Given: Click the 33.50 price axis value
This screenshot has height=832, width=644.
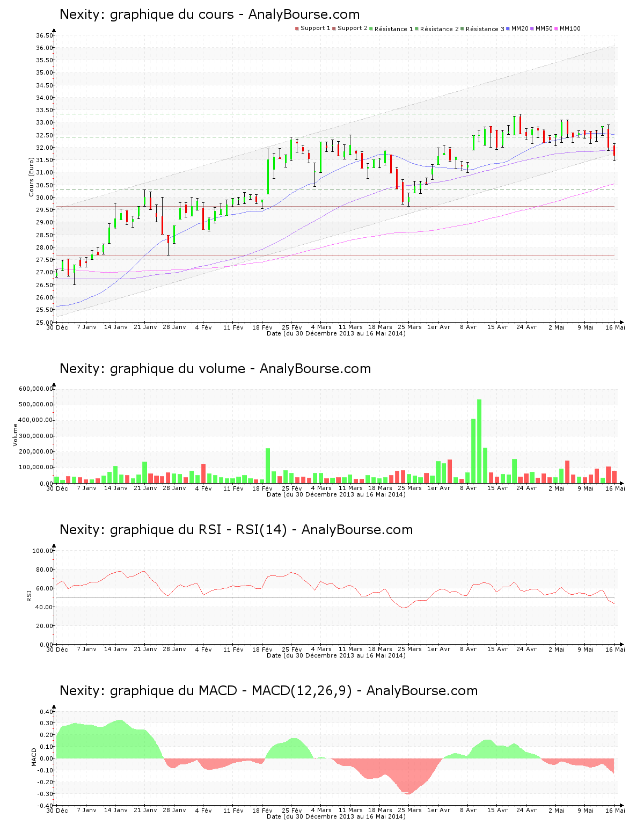Looking at the screenshot, I should [44, 110].
